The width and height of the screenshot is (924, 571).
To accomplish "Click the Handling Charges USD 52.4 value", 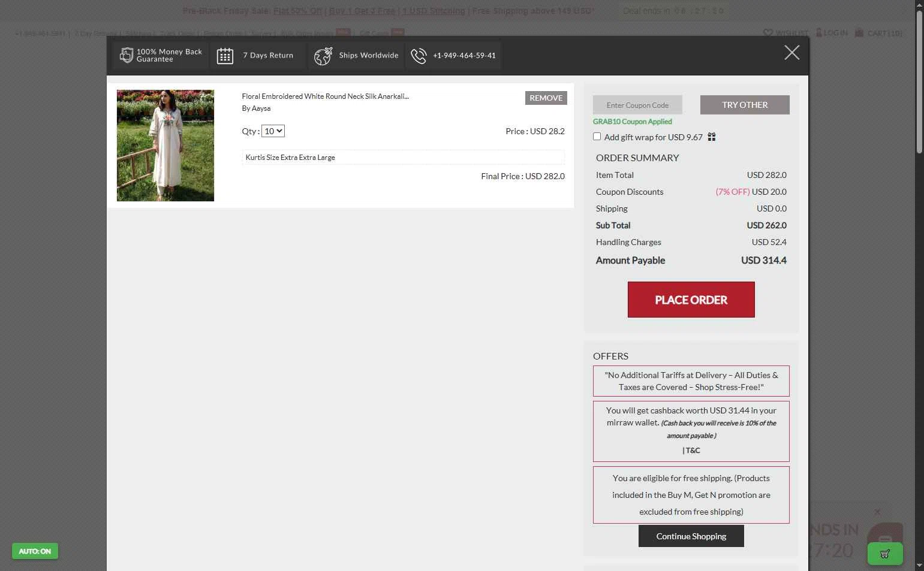I will point(769,242).
